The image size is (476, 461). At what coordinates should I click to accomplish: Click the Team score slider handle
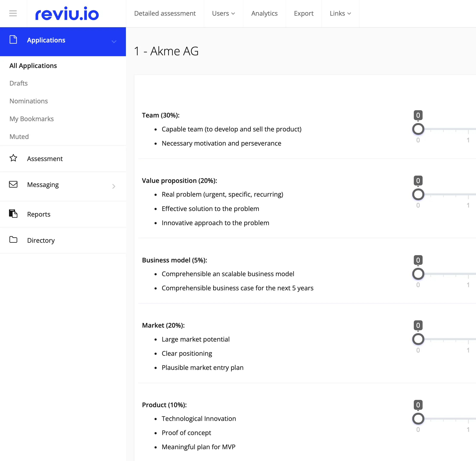tap(418, 129)
